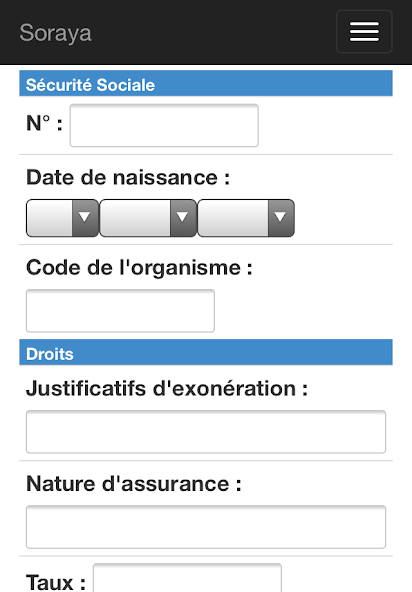Click the Code de l'organisme label
The height and width of the screenshot is (592, 412).
coord(139,268)
